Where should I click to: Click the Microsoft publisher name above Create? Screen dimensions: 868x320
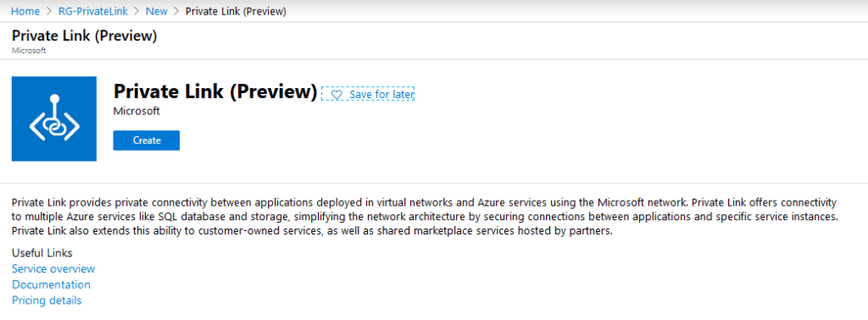136,111
